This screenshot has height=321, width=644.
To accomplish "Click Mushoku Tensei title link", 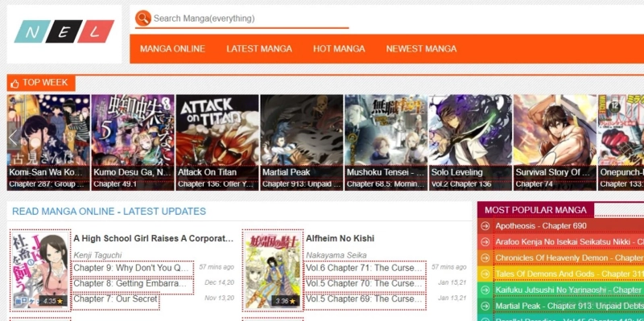I will point(385,172).
